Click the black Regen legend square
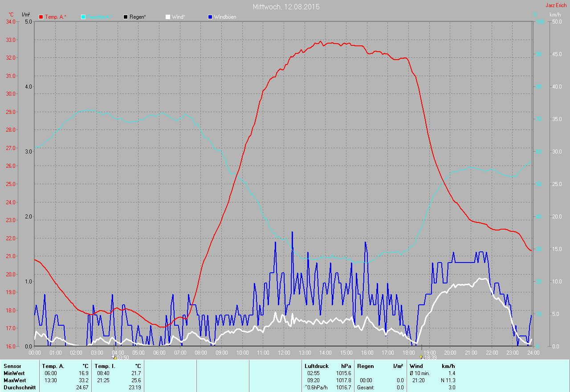This screenshot has height=392, width=570. 126,17
